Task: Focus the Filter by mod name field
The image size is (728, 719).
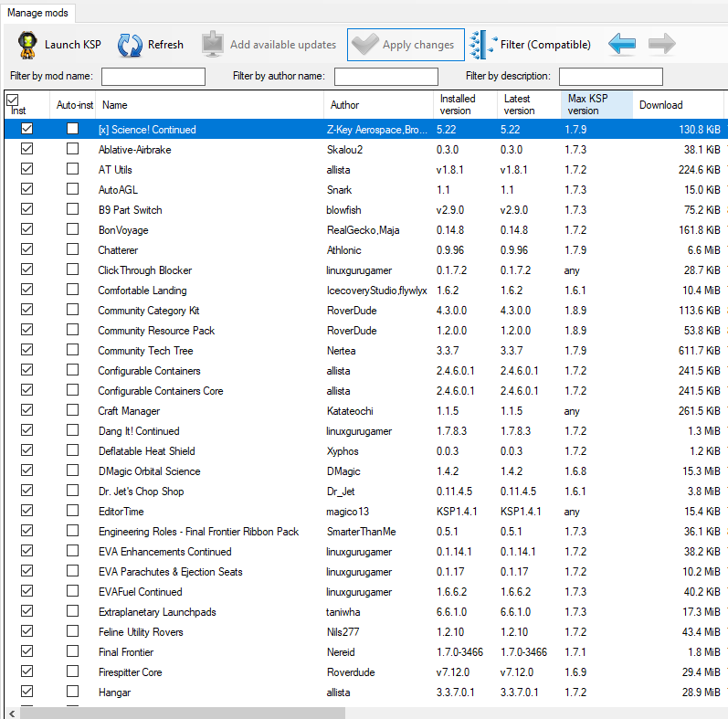Action: point(153,77)
